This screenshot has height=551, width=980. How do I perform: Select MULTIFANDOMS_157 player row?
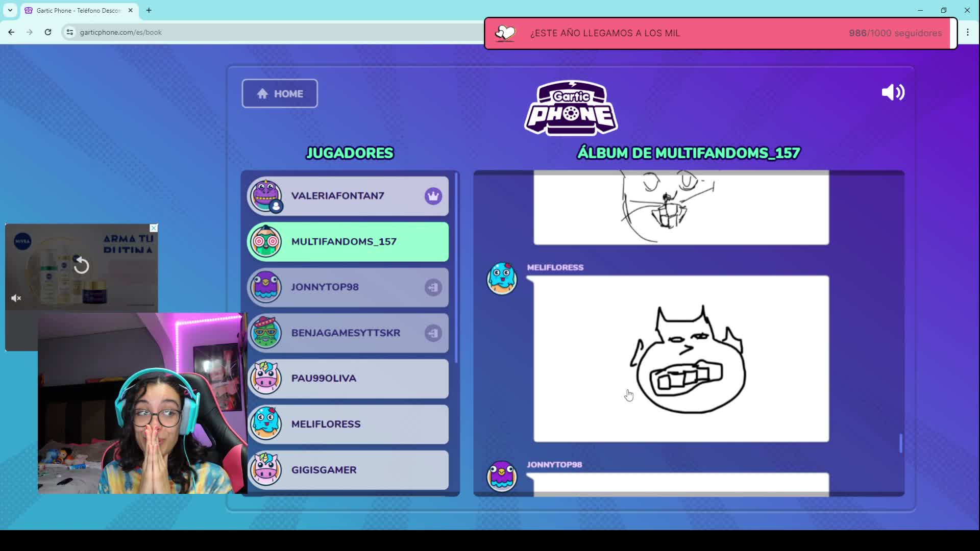[348, 242]
